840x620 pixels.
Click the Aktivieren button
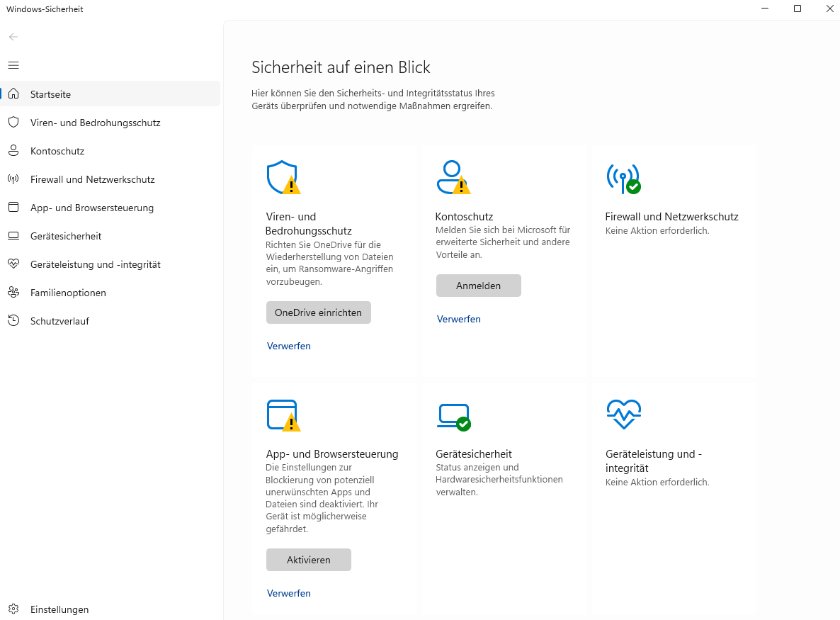click(x=308, y=560)
